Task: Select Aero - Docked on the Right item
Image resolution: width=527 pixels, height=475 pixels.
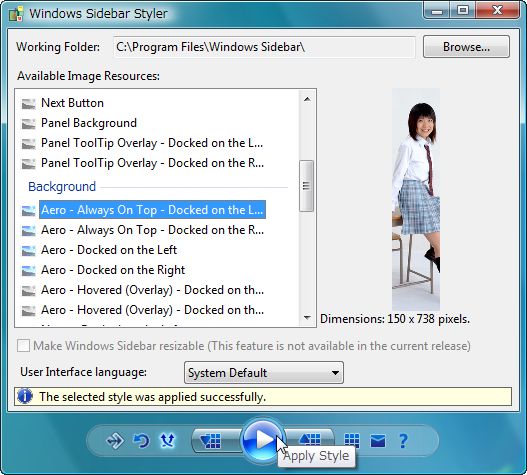Action: [113, 270]
